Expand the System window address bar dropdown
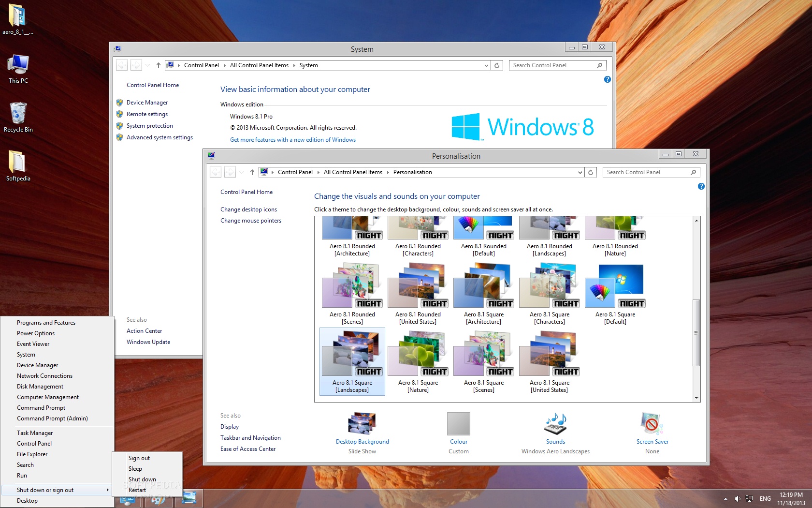 tap(486, 65)
